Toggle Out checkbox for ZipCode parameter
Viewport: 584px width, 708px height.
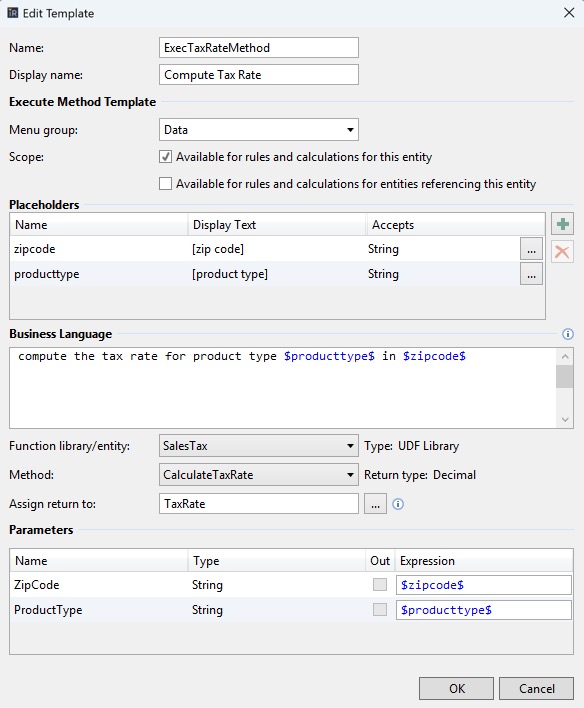380,585
